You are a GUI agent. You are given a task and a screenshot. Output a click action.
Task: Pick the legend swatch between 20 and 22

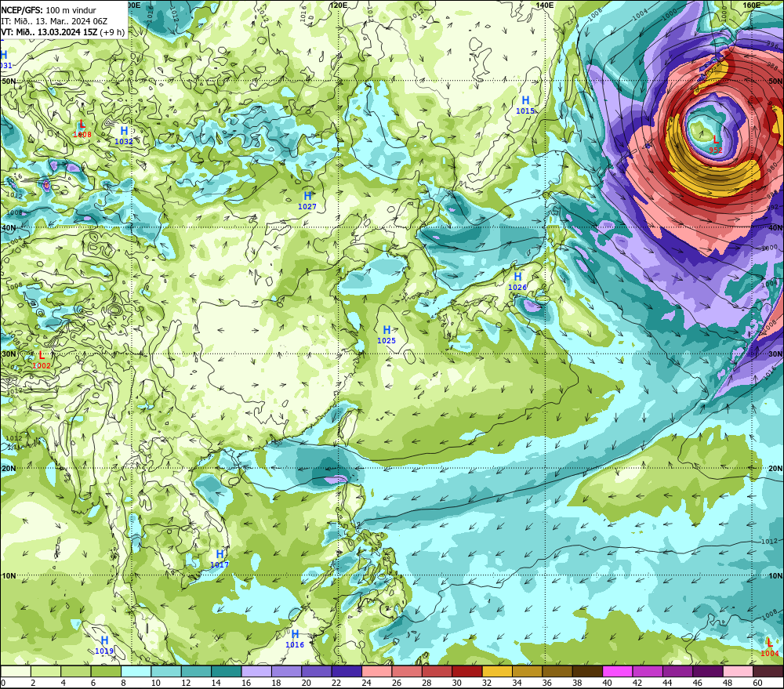coord(317,671)
